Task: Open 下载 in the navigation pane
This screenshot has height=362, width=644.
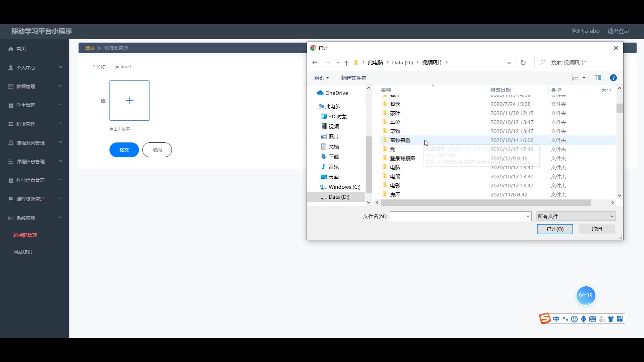Action: (330, 157)
